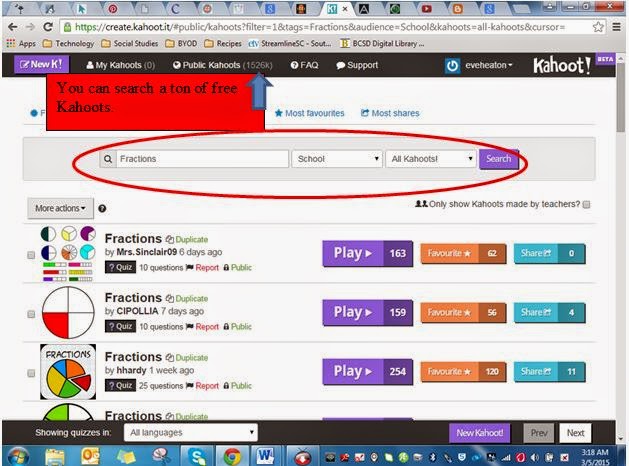Play the Fractions quiz by CIPOLLIA

coord(367,312)
